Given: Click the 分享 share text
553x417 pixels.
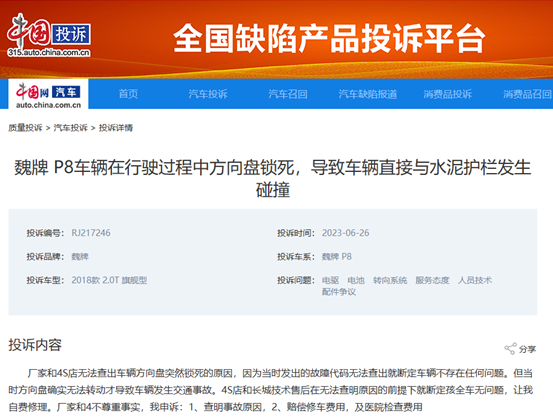Looking at the screenshot, I should [528, 349].
